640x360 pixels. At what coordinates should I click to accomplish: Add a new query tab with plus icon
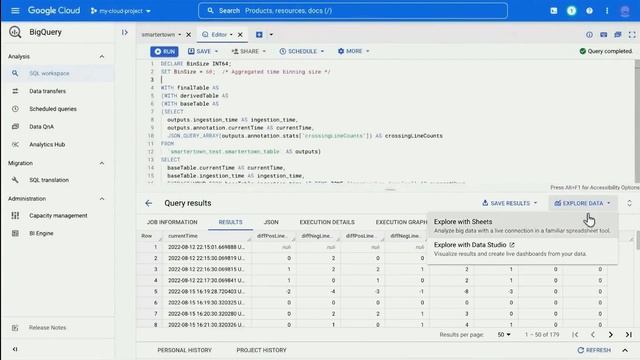pyautogui.click(x=259, y=35)
